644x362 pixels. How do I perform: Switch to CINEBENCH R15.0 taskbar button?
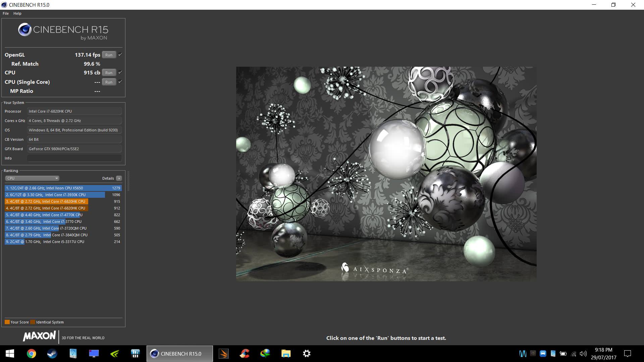pos(180,354)
